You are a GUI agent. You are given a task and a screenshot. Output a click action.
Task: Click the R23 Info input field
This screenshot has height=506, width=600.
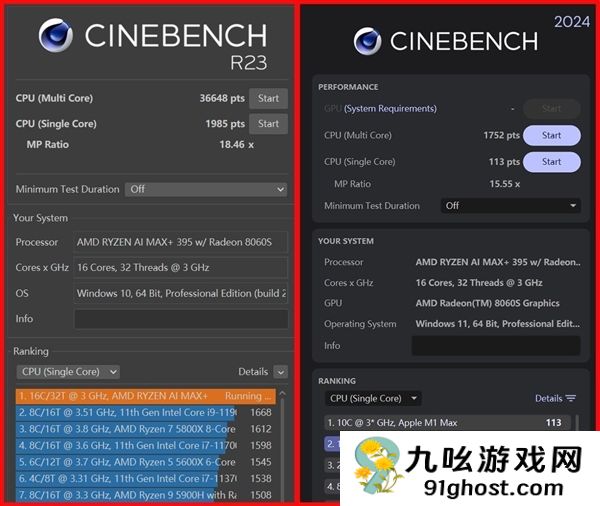click(x=181, y=319)
